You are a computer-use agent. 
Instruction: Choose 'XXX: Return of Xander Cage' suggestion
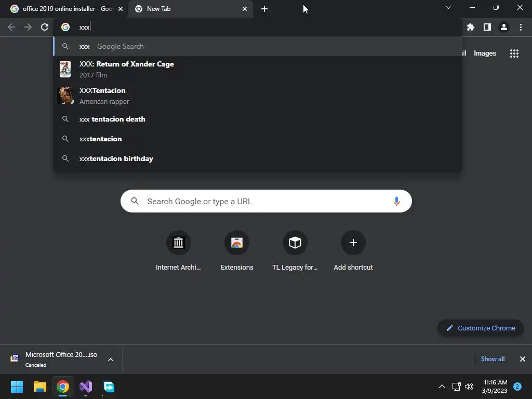[x=258, y=69]
